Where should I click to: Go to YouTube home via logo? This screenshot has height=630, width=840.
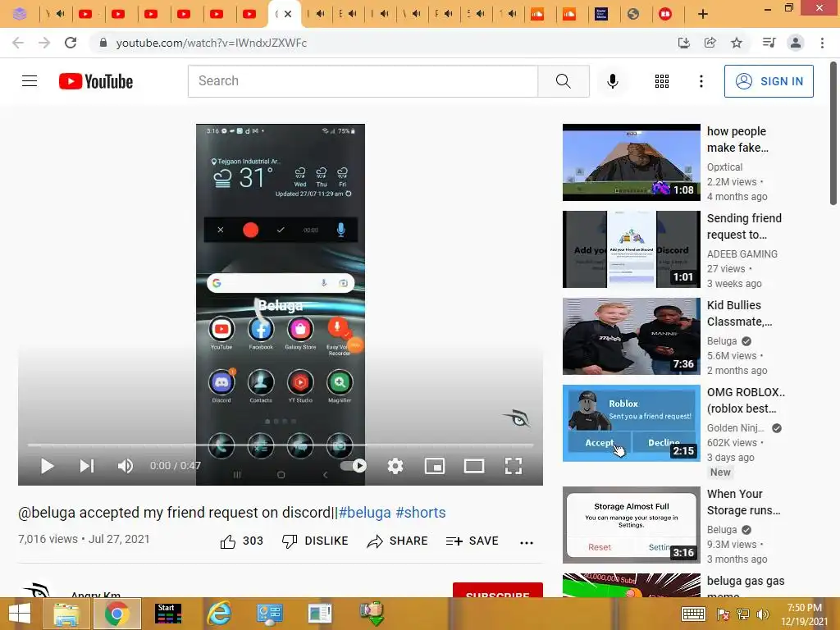pyautogui.click(x=96, y=81)
